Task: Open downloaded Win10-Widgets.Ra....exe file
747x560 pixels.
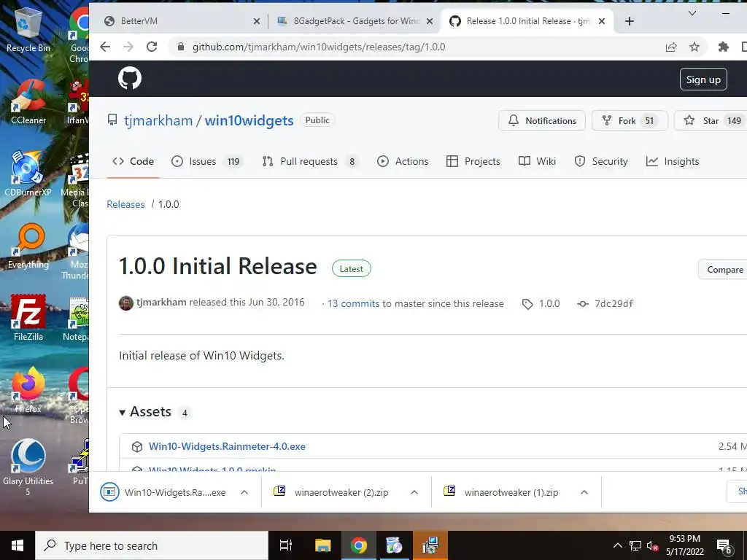Action: (163, 492)
